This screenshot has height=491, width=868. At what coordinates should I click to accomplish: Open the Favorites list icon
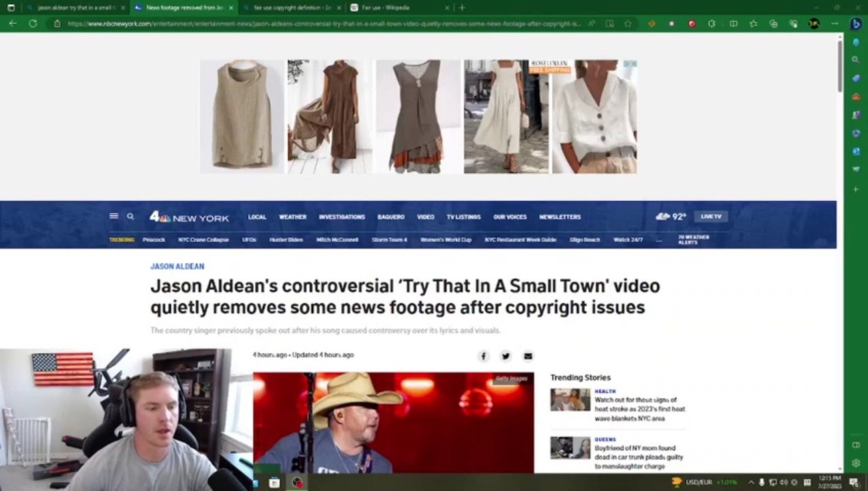[753, 23]
